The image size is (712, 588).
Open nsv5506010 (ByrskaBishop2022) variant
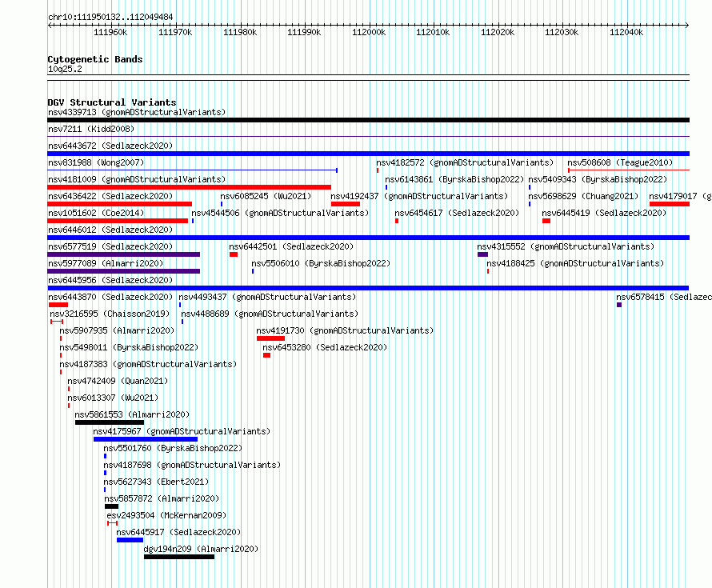[321, 263]
